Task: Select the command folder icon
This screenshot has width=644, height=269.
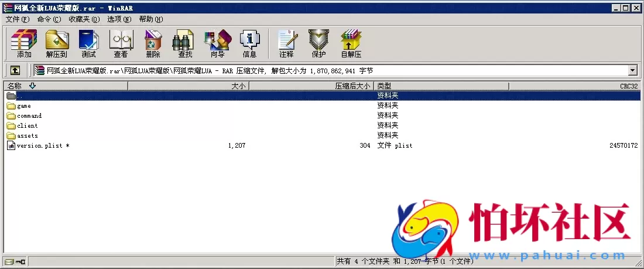Action: click(11, 115)
